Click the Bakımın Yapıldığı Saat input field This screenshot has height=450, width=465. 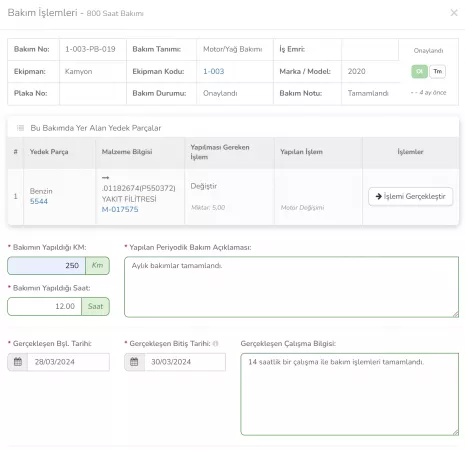click(x=44, y=306)
